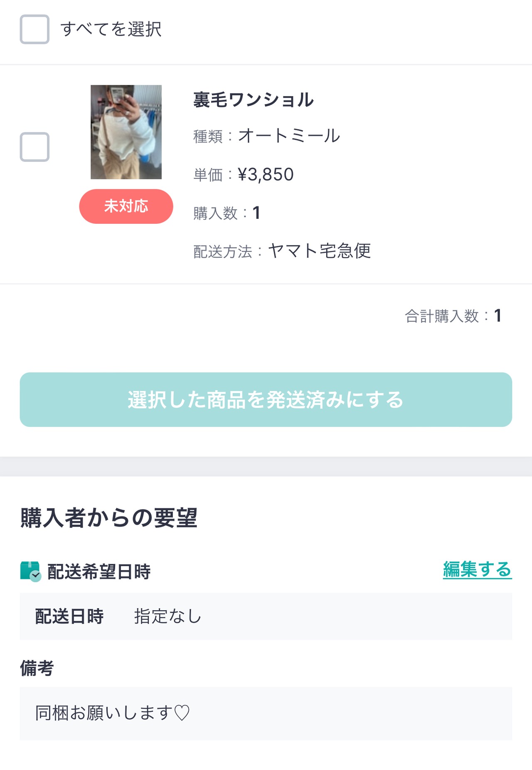Click the 未対応 status badge

[126, 206]
